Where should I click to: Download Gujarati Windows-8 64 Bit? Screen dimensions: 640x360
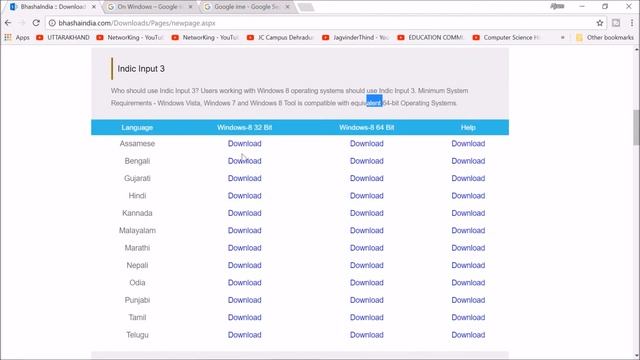point(367,178)
